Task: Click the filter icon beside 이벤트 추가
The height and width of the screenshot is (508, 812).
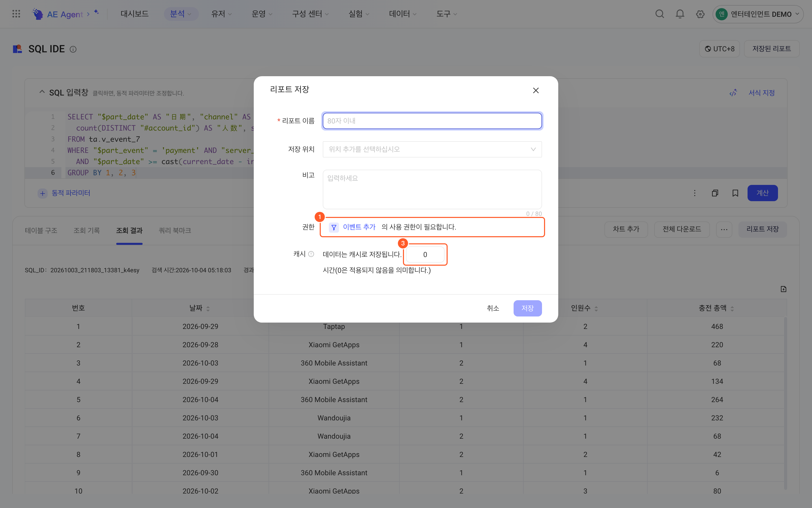Action: [x=333, y=228]
